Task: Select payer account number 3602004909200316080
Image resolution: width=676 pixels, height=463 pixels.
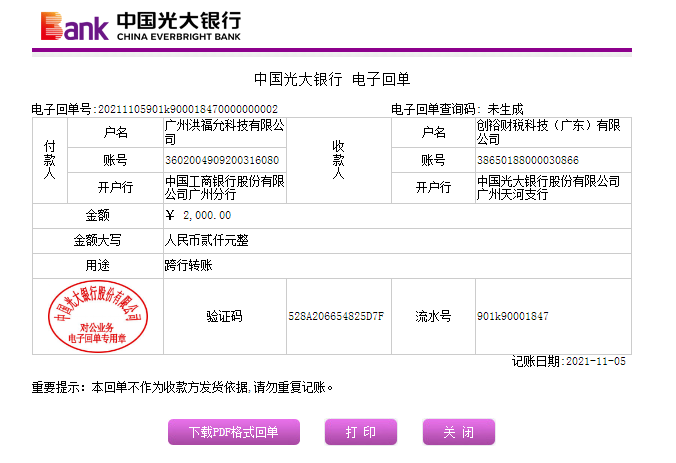Action: pos(222,160)
